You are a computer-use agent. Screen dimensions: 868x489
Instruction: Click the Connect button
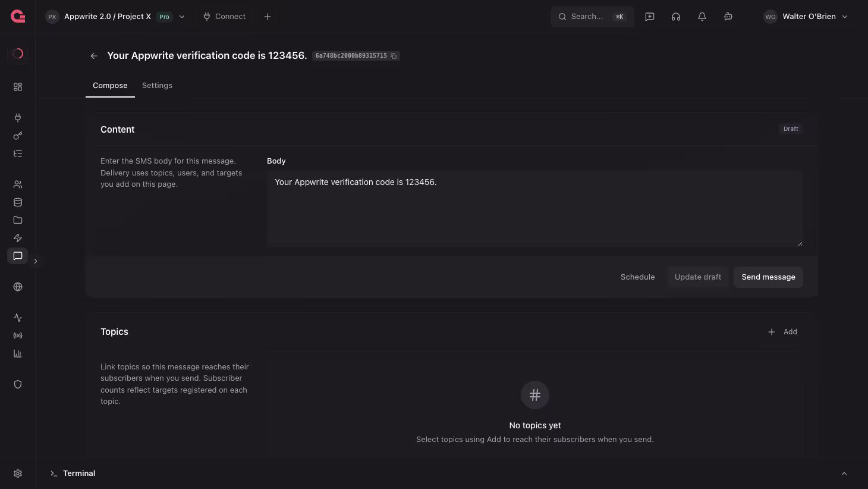click(x=224, y=17)
